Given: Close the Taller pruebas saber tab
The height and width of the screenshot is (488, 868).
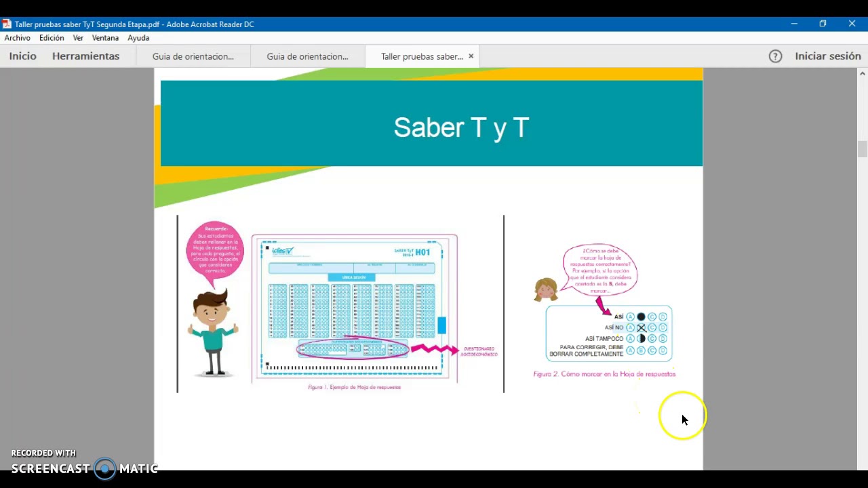Looking at the screenshot, I should tap(471, 56).
